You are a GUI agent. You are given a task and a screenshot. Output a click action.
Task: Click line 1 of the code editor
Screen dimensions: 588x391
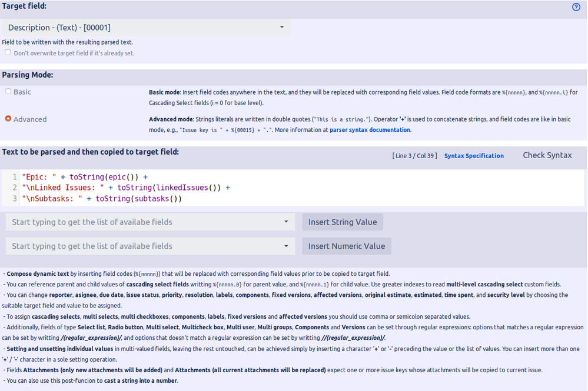pyautogui.click(x=85, y=177)
